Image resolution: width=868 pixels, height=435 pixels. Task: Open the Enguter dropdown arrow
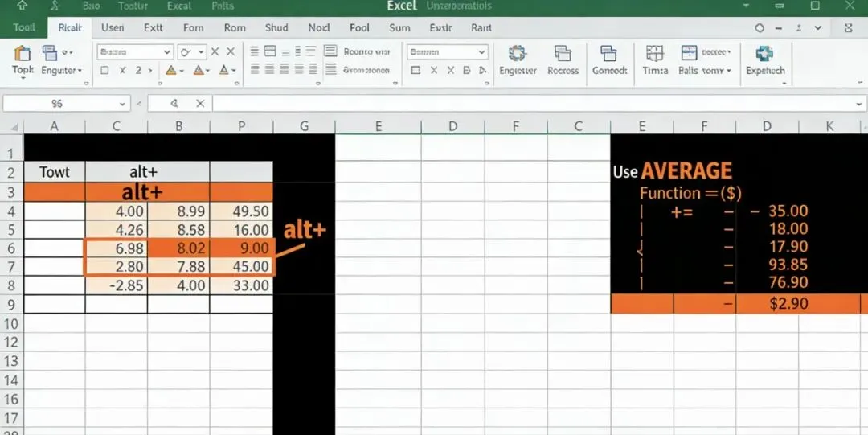tap(80, 71)
